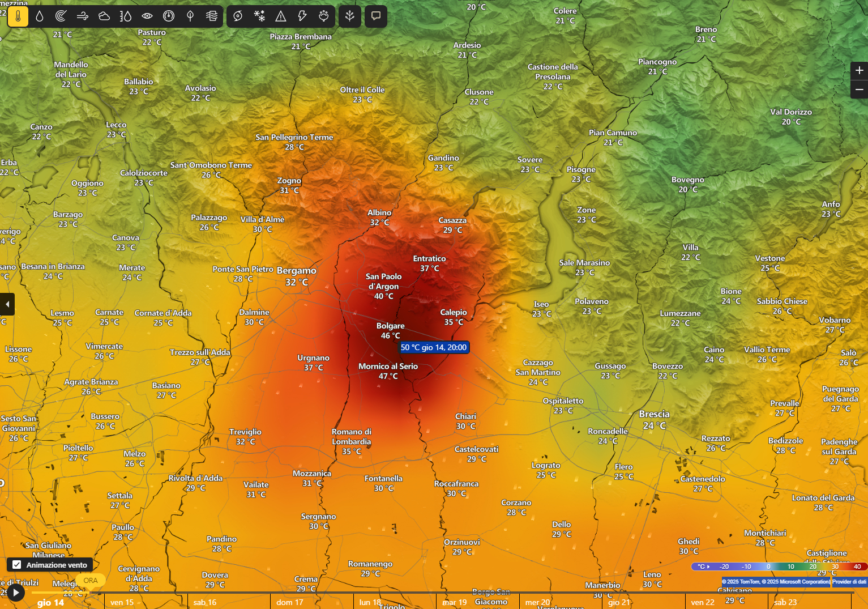Click the San Paolo d'Argon 40 °C label

(384, 286)
